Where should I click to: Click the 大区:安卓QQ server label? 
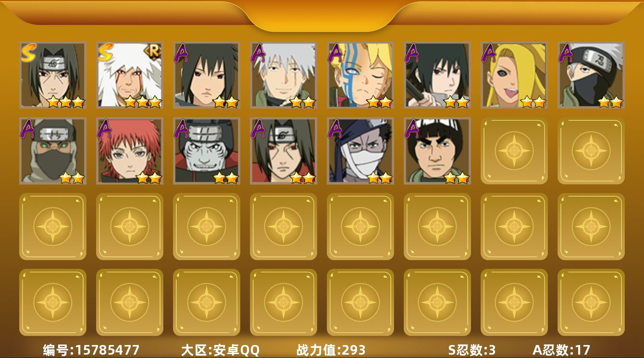pyautogui.click(x=220, y=350)
